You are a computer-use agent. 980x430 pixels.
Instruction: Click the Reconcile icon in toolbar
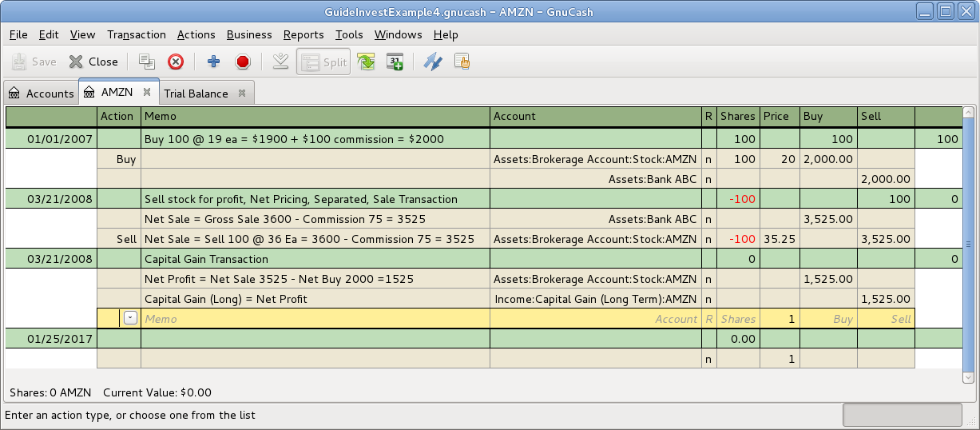(x=462, y=62)
